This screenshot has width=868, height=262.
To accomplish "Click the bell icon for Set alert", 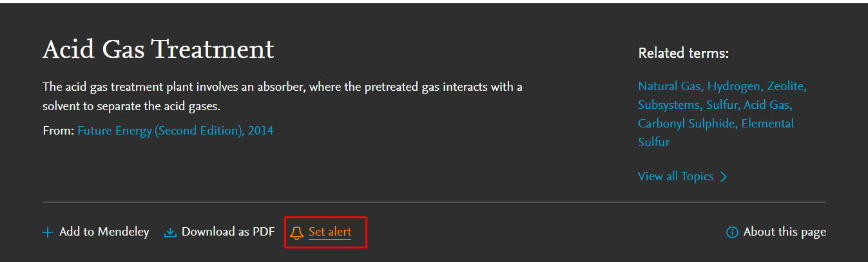I will tap(296, 232).
